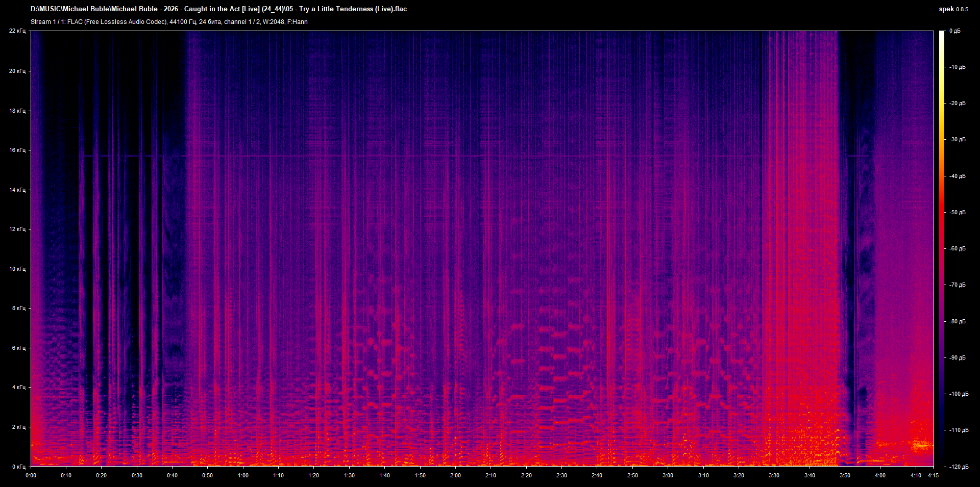The width and height of the screenshot is (980, 487).
Task: Click the '20 кГц' frequency label
Action: [17, 71]
